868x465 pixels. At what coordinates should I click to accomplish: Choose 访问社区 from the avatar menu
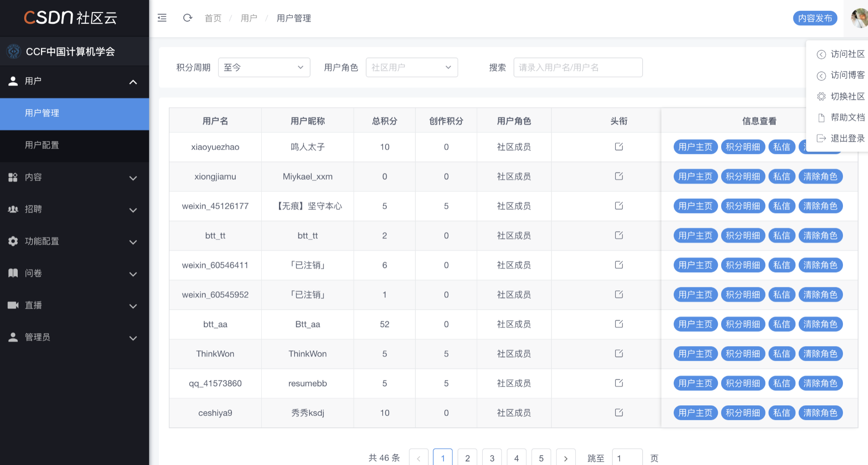(840, 54)
